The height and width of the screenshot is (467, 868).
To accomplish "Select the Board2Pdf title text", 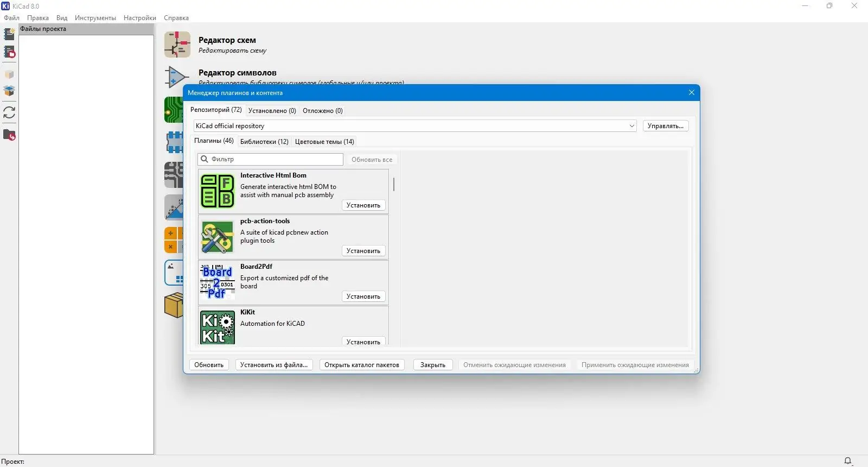I will 257,267.
